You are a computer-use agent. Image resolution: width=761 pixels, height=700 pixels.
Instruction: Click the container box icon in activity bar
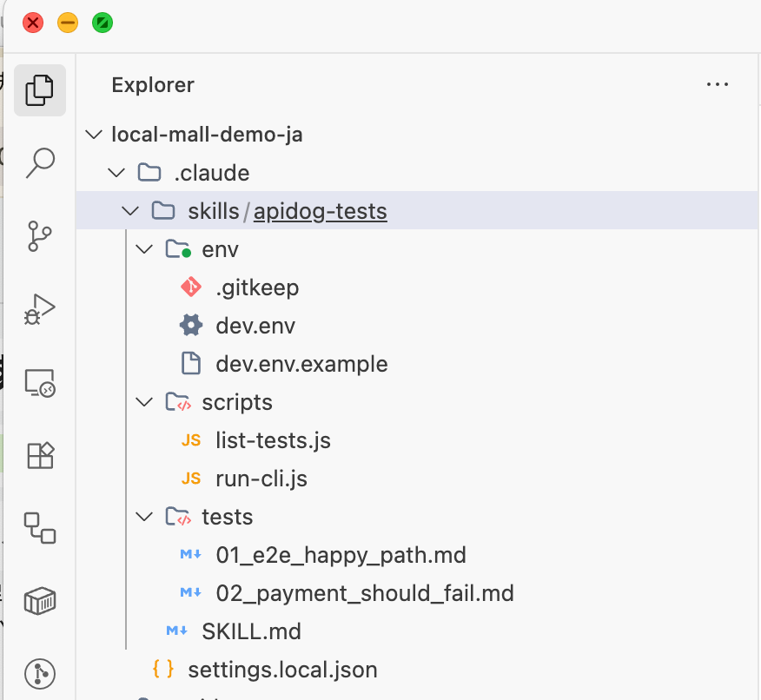[x=40, y=601]
